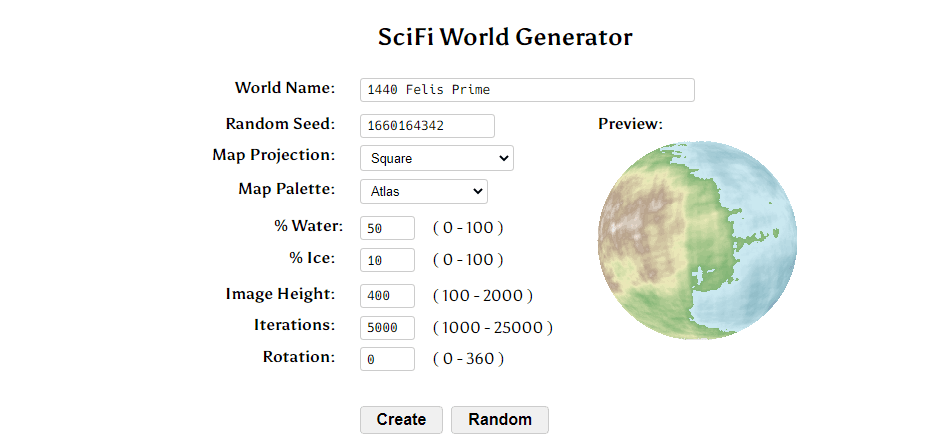The image size is (928, 442).
Task: Click the Random Seed label
Action: click(280, 124)
